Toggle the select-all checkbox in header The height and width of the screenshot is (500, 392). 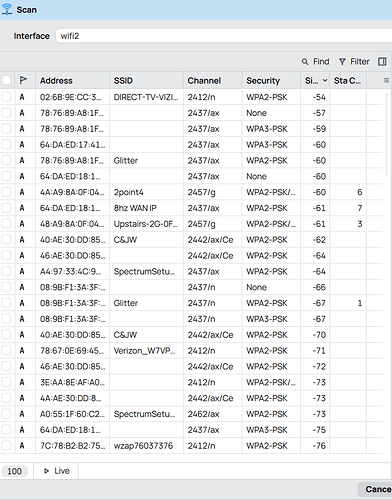[x=6, y=80]
